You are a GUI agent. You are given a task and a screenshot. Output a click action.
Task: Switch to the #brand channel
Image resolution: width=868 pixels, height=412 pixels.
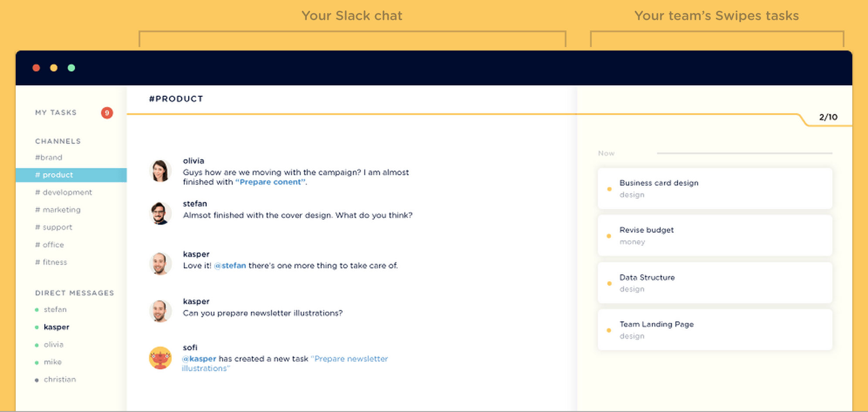click(x=49, y=157)
